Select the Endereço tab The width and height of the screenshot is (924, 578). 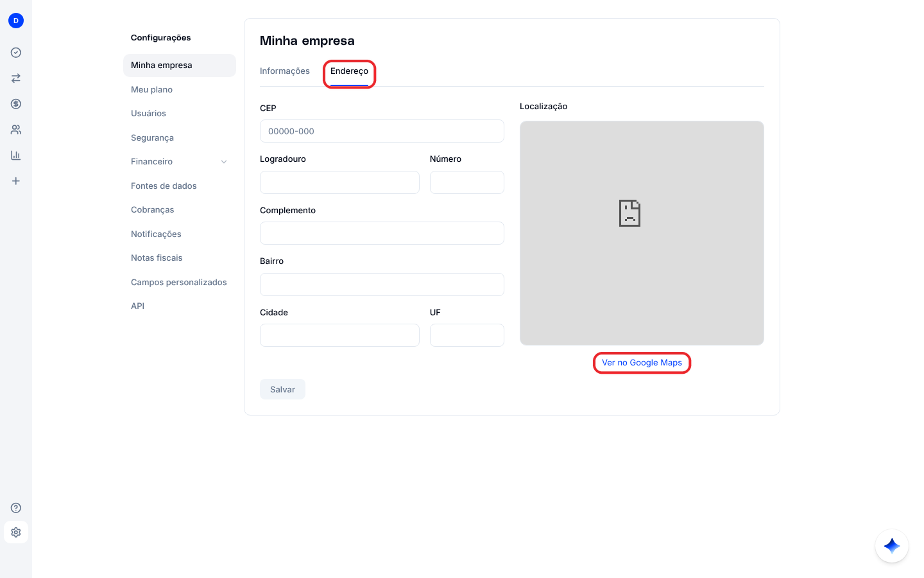349,71
